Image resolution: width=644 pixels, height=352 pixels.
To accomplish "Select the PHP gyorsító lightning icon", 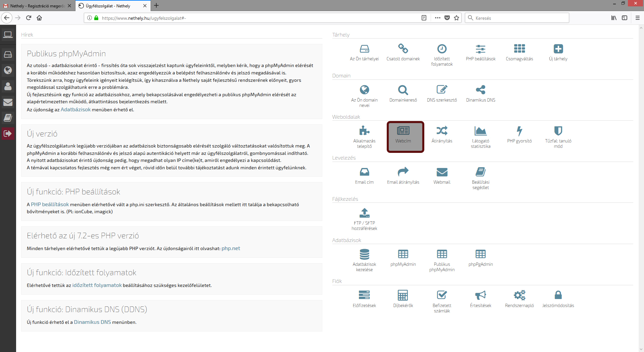I will (519, 131).
